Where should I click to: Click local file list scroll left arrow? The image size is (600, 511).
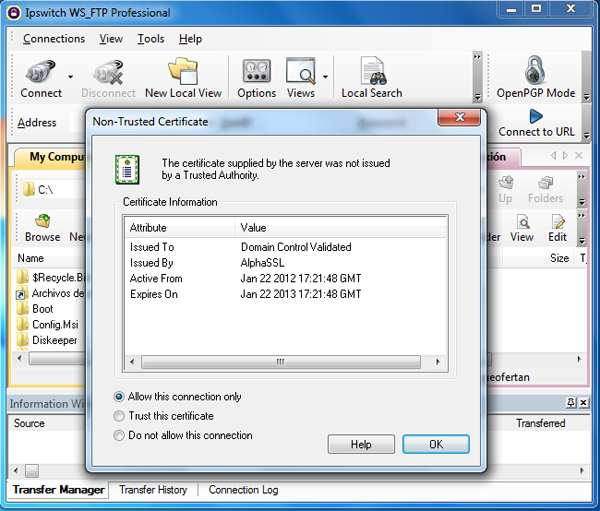coord(19,358)
